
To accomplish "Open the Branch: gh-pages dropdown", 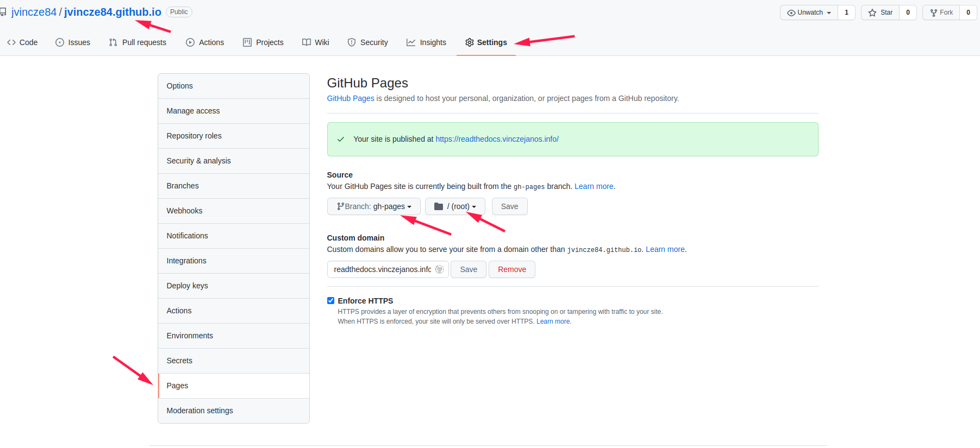I will 374,206.
